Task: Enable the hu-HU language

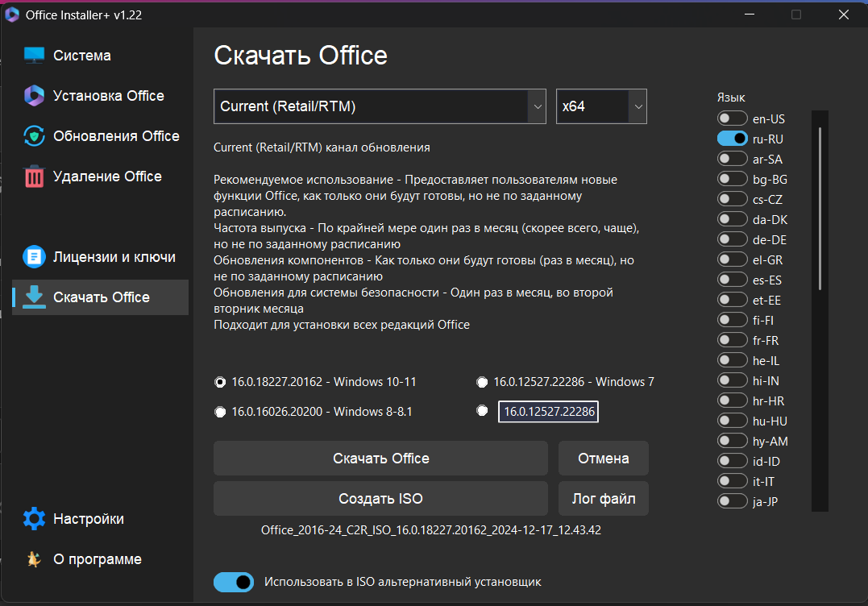Action: (733, 421)
